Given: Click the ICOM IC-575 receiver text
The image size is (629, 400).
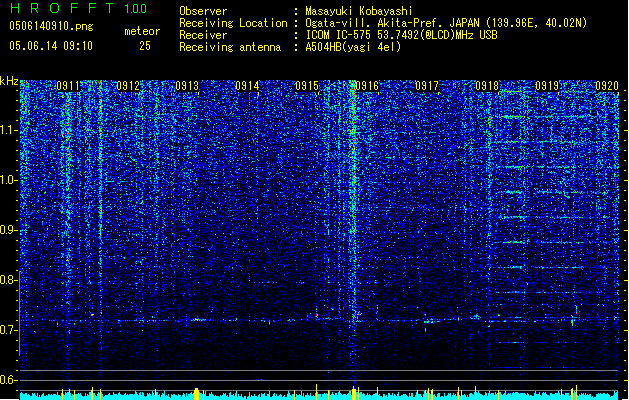Looking at the screenshot, I should point(401,35).
